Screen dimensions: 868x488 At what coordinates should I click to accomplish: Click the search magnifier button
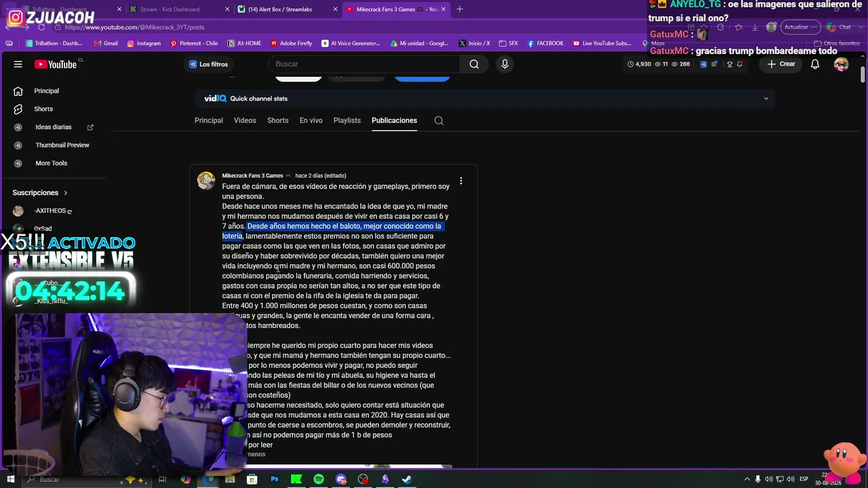tap(474, 64)
